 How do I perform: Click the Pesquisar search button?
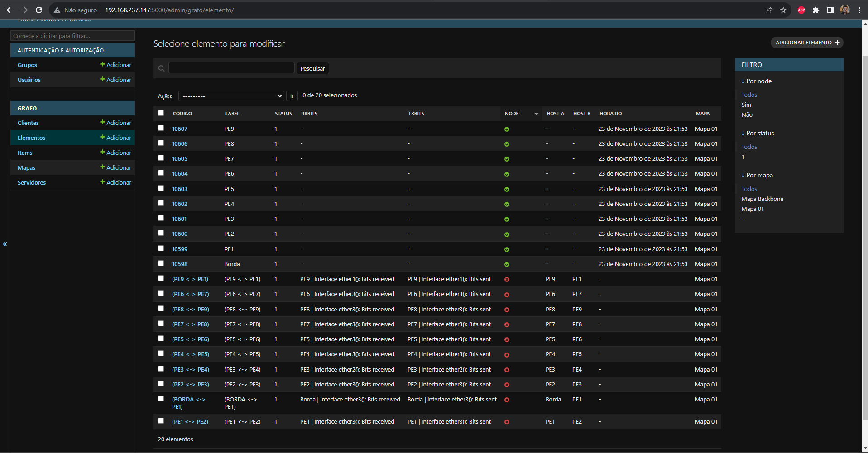click(312, 68)
